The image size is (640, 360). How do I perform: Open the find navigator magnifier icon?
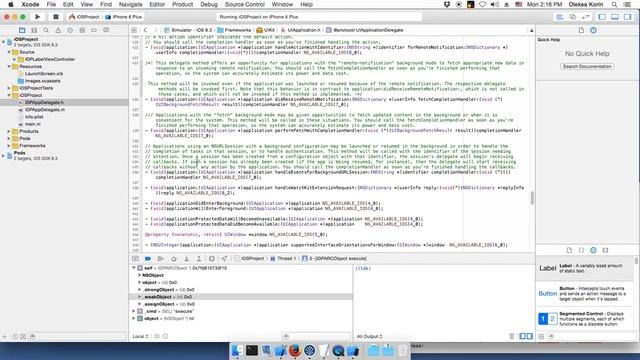click(46, 30)
